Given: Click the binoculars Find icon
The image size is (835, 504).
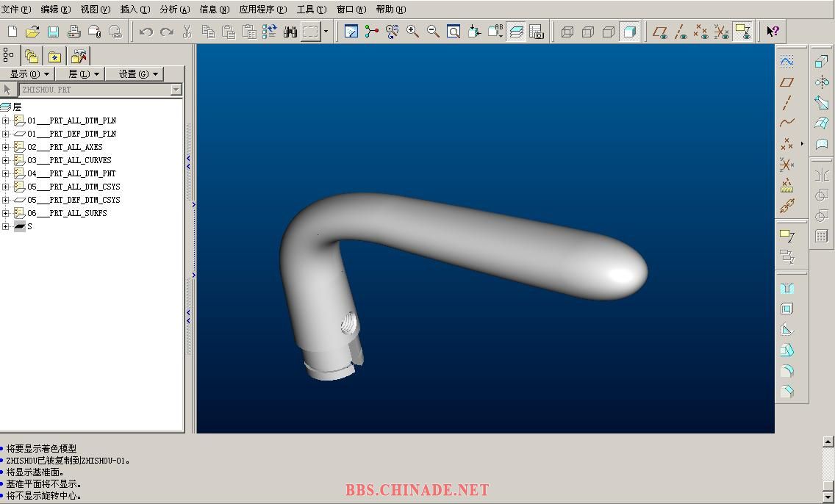Looking at the screenshot, I should [290, 32].
